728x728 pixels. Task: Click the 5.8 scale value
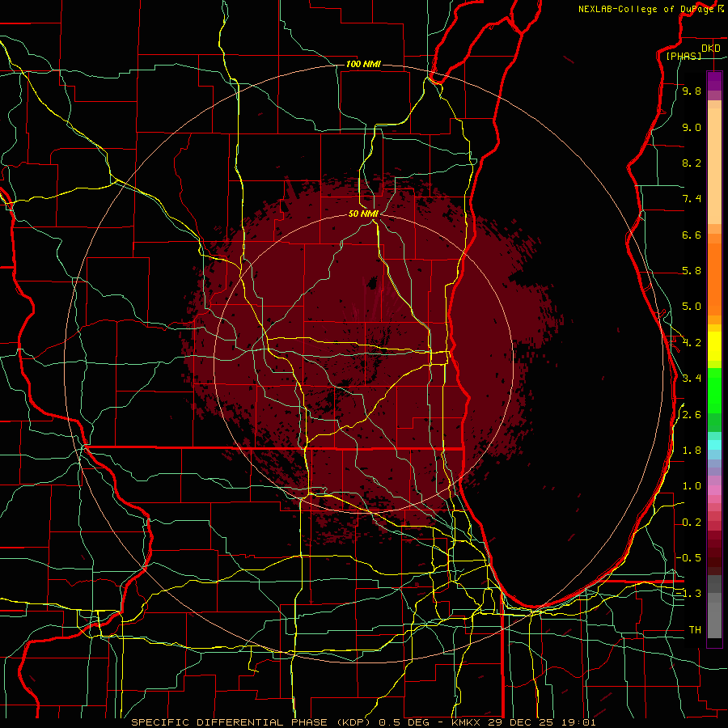(x=692, y=271)
